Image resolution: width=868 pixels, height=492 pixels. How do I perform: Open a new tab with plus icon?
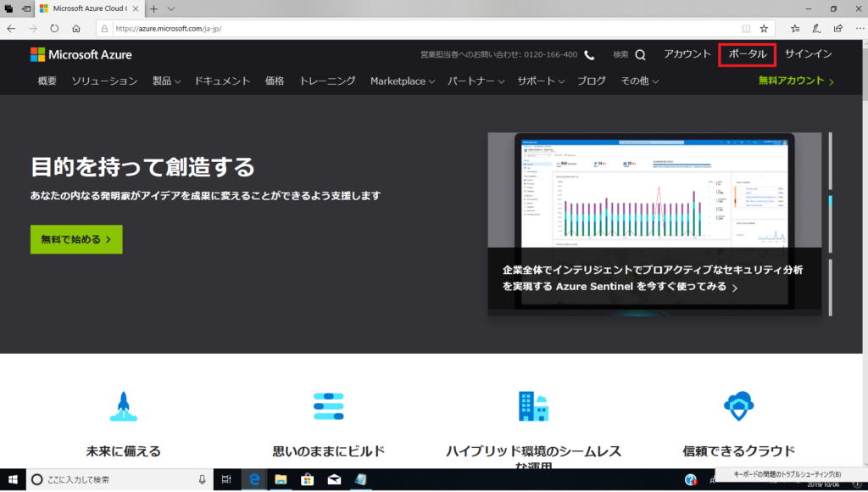pos(154,8)
